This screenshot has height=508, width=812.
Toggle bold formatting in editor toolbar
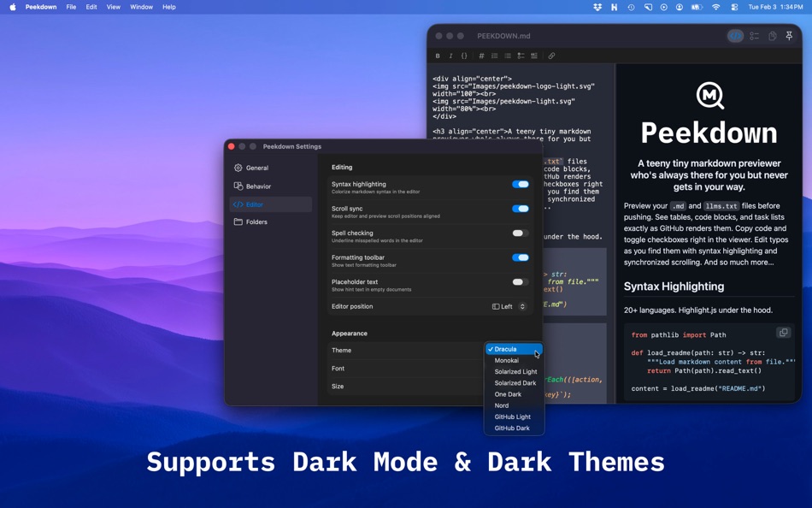[438, 56]
